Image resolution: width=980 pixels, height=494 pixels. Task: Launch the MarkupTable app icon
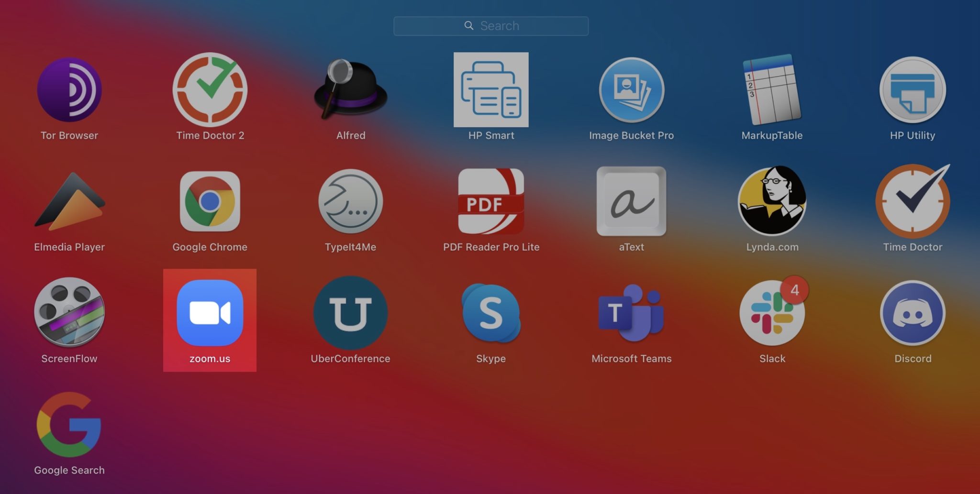click(772, 89)
